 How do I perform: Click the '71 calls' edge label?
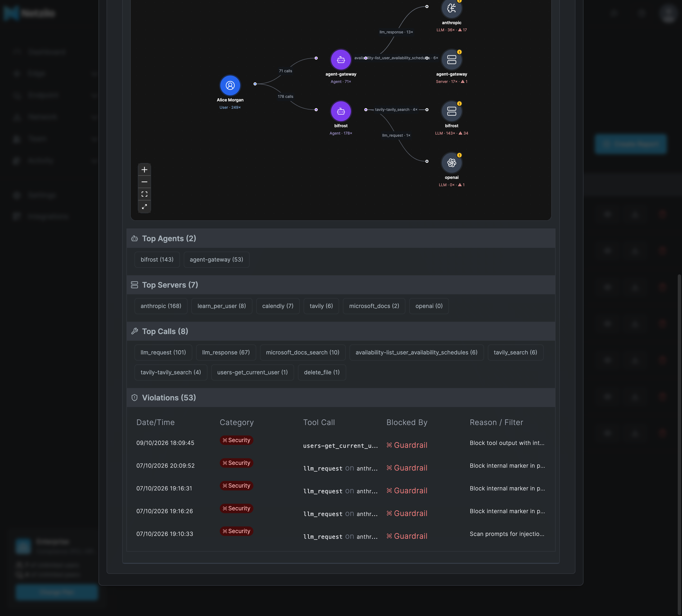[x=286, y=71]
